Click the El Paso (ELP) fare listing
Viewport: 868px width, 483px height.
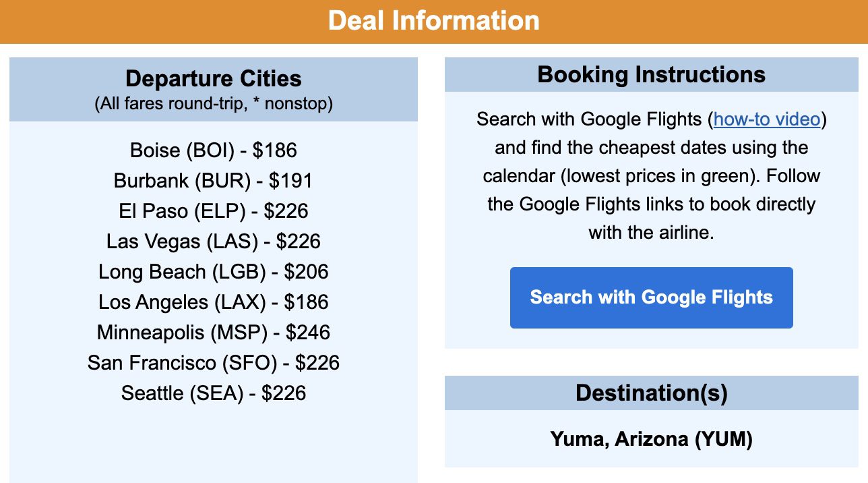click(213, 210)
